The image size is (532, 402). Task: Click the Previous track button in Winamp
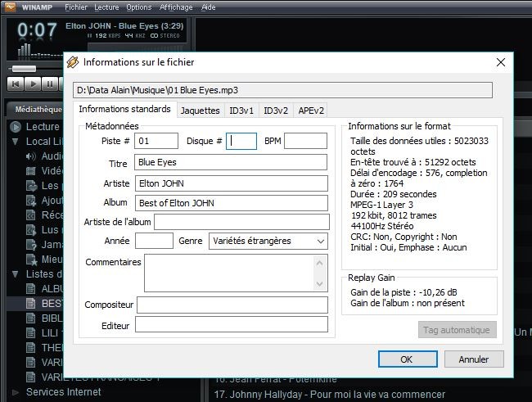pos(16,84)
